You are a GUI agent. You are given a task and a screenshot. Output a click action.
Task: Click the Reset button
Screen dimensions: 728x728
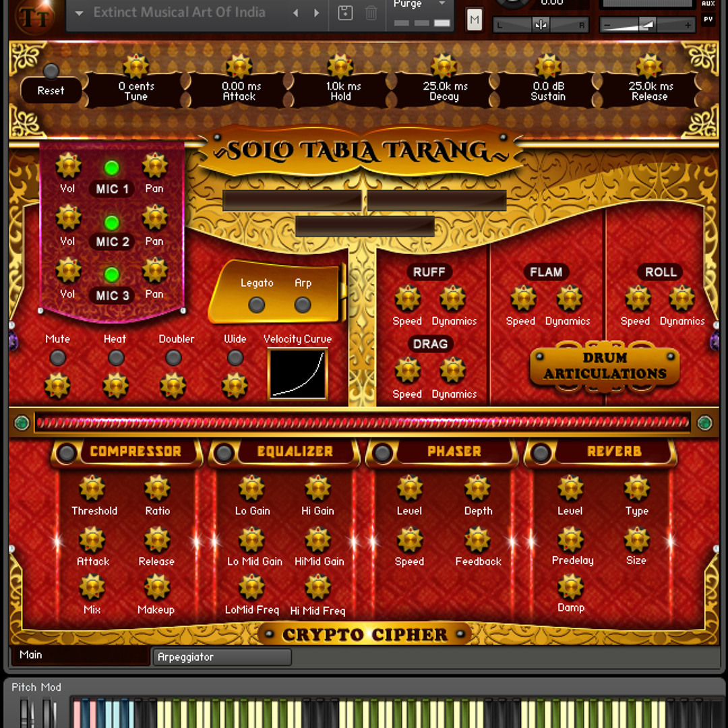pos(51,90)
